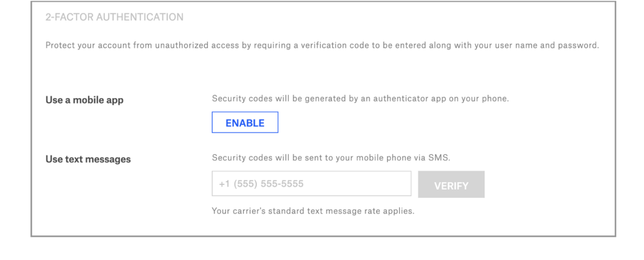Click the authenticator app security codes description
This screenshot has height=260, width=644.
(360, 99)
